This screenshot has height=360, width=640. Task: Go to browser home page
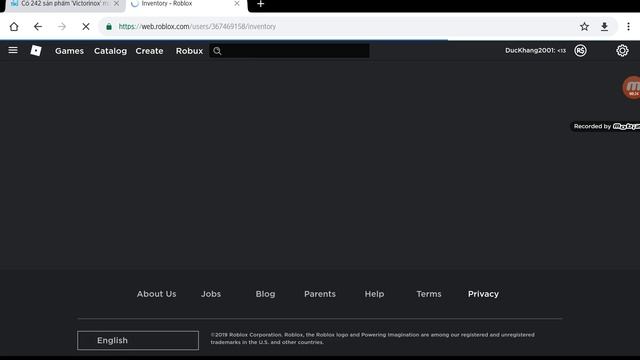[x=14, y=27]
